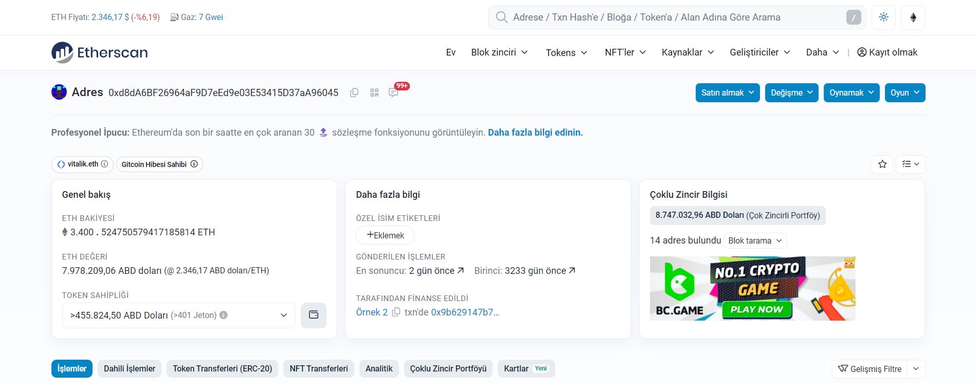Click the Örnek 2 funded-by link
The width and height of the screenshot is (980, 391).
tap(372, 312)
